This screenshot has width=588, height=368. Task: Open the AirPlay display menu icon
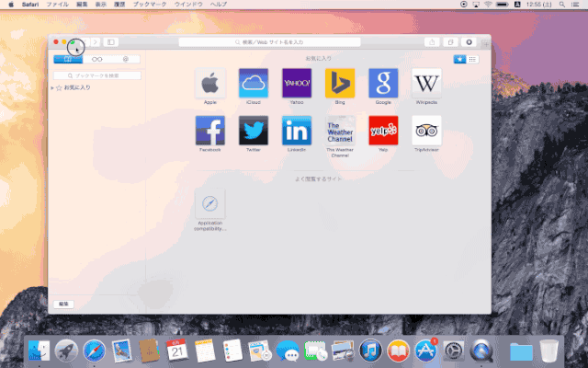(476, 5)
